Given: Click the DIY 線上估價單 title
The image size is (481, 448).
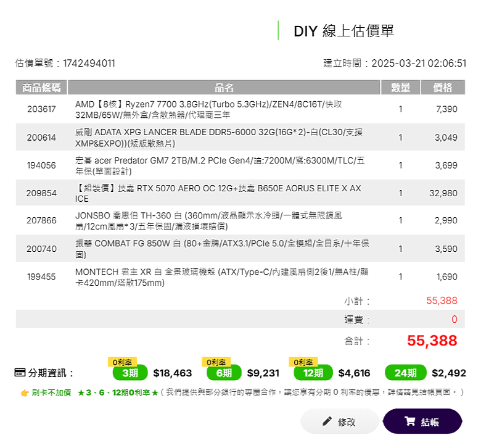Looking at the screenshot, I should pyautogui.click(x=343, y=31).
